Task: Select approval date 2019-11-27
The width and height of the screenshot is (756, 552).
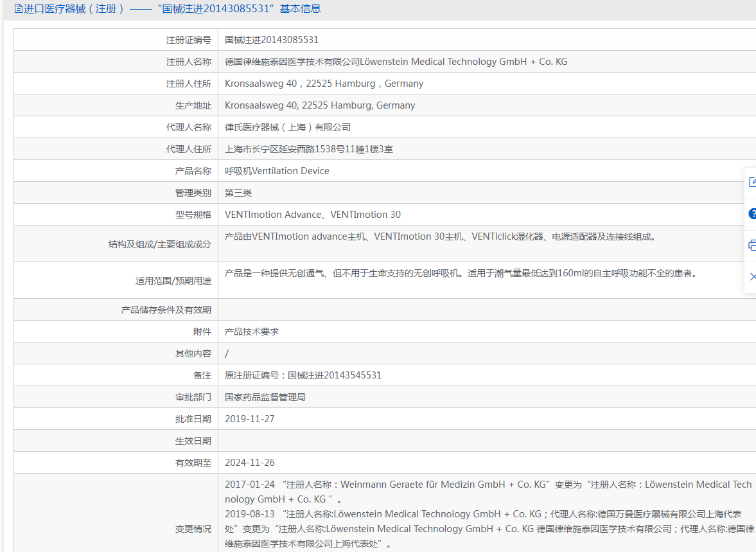Action: coord(251,418)
